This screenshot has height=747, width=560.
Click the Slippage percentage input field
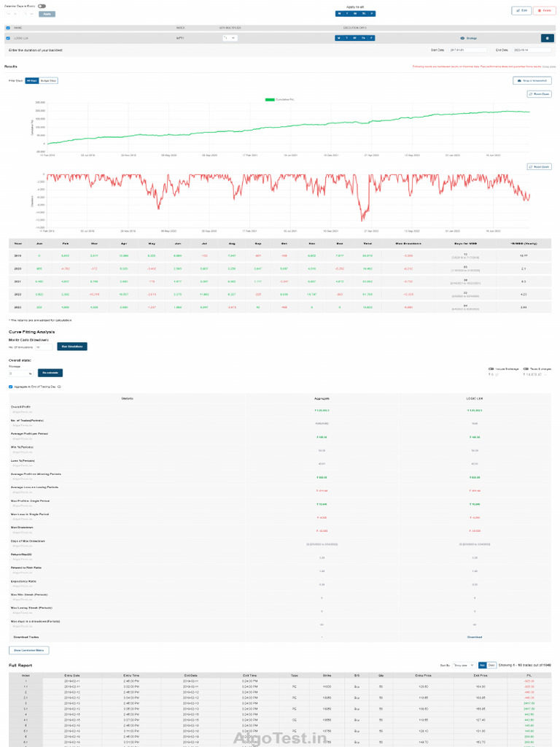click(x=20, y=373)
